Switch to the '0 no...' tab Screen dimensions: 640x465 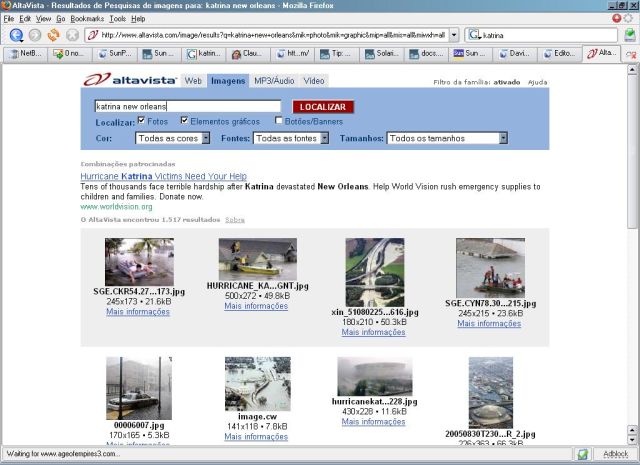[70, 54]
